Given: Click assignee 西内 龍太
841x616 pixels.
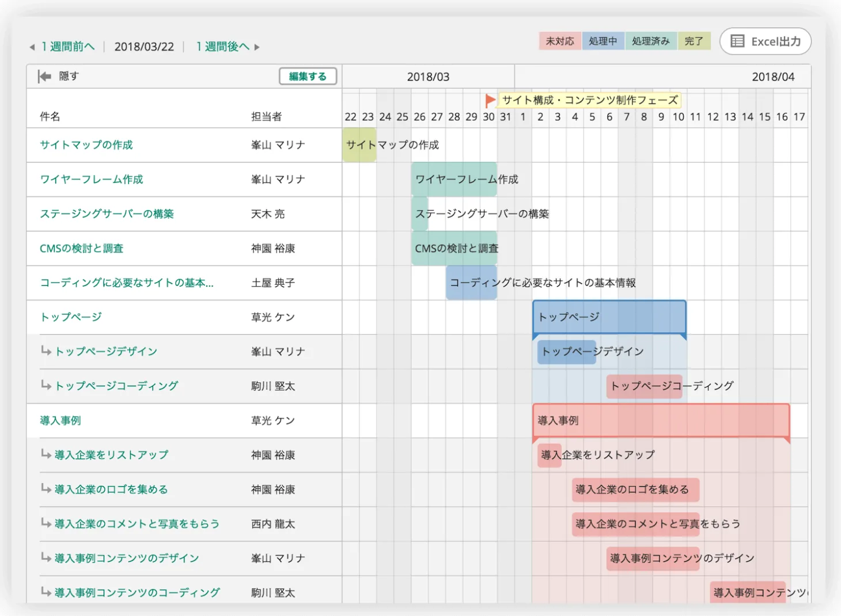Looking at the screenshot, I should pyautogui.click(x=273, y=524).
